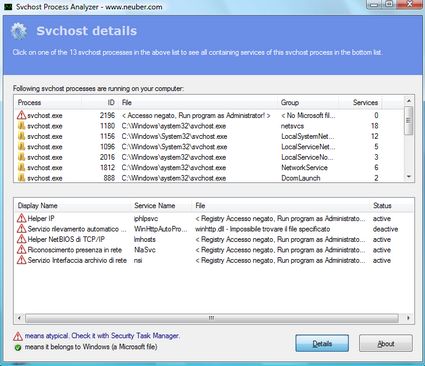The height and width of the screenshot is (366, 425).
Task: Select the row with group DcomLaunch
Action: (x=209, y=178)
